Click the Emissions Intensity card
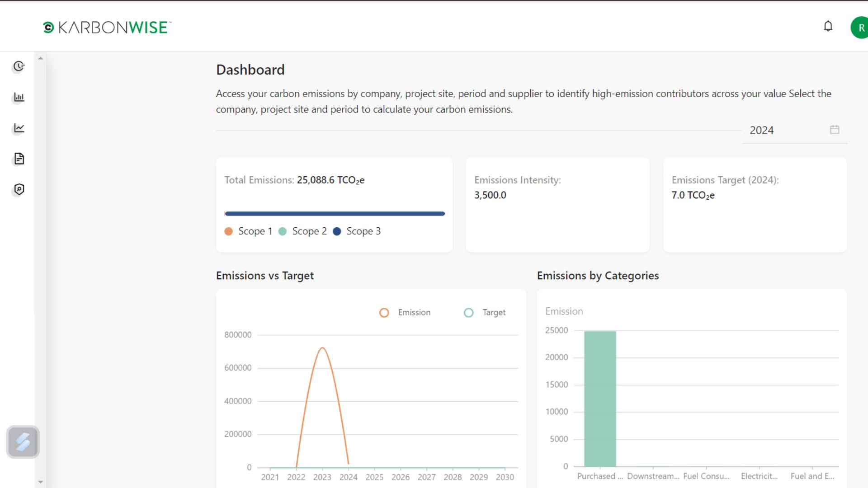868x488 pixels. [x=557, y=205]
